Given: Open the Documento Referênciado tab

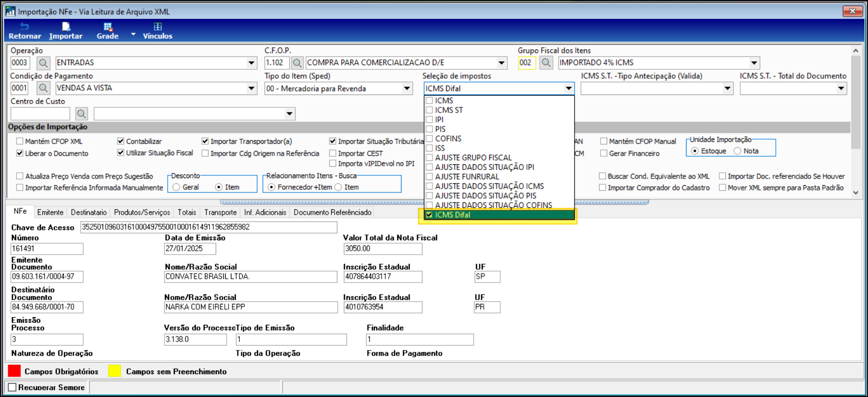Looking at the screenshot, I should 332,212.
